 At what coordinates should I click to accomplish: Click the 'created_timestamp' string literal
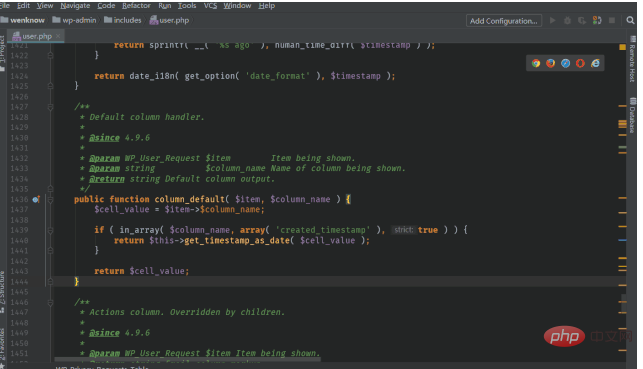[x=323, y=230]
